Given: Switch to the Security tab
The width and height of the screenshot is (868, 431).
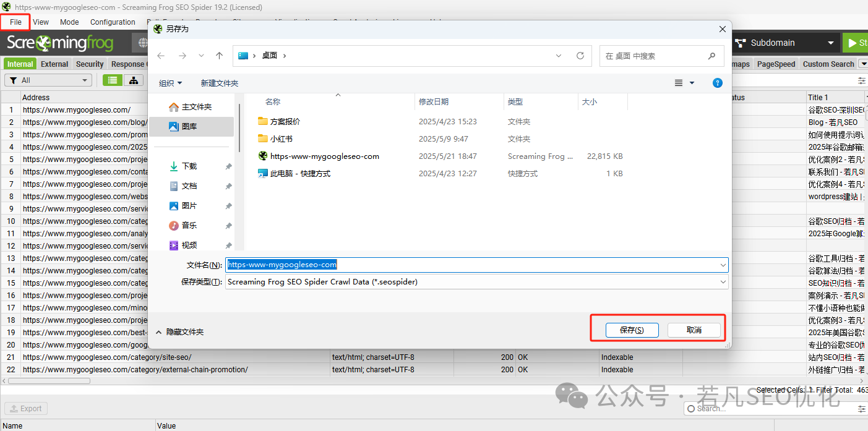Looking at the screenshot, I should pyautogui.click(x=90, y=64).
